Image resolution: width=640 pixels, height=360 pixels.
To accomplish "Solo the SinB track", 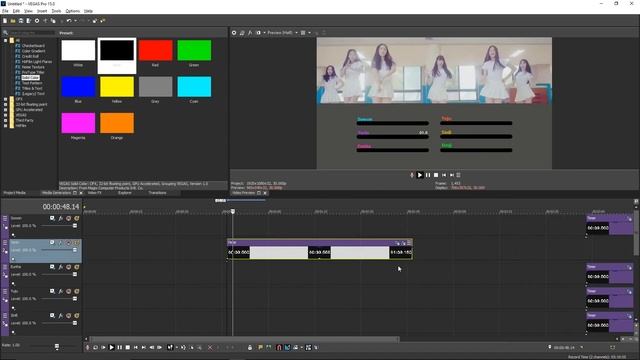I will coord(76,316).
